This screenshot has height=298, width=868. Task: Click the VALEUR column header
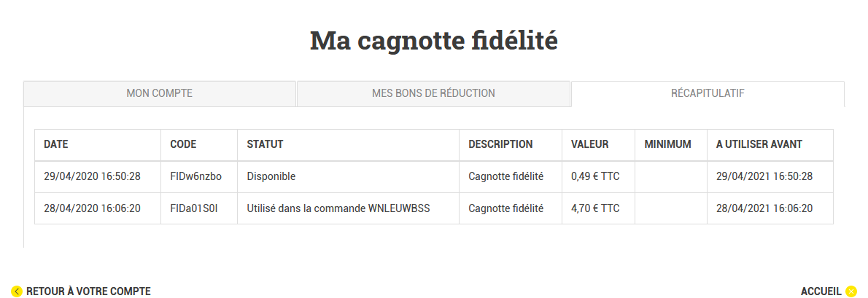pos(589,144)
